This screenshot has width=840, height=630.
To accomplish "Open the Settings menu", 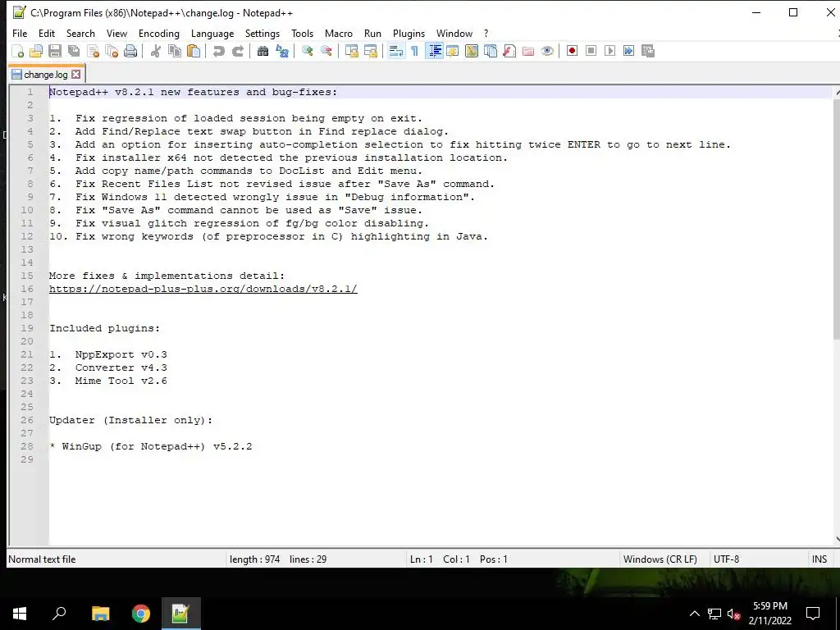I will [x=262, y=33].
